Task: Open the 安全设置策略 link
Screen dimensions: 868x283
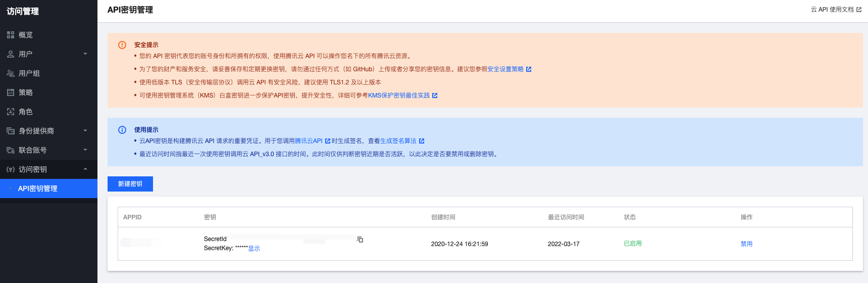Action: [x=505, y=69]
